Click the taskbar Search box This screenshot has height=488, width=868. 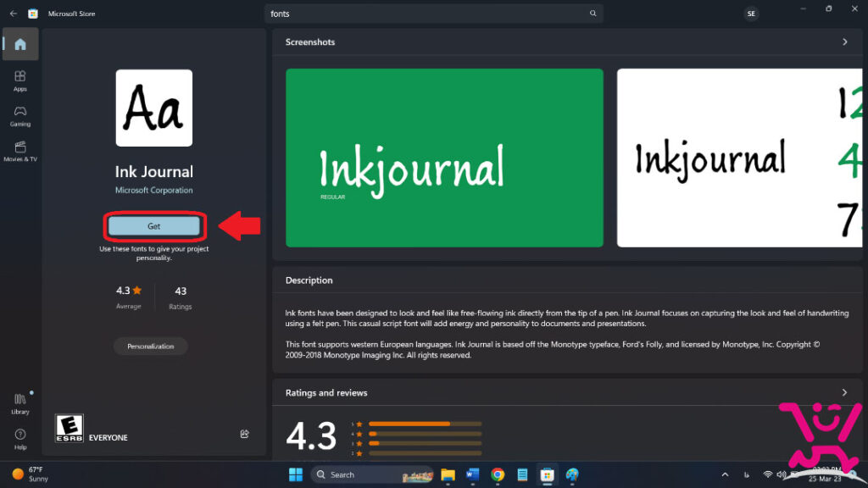click(x=372, y=474)
